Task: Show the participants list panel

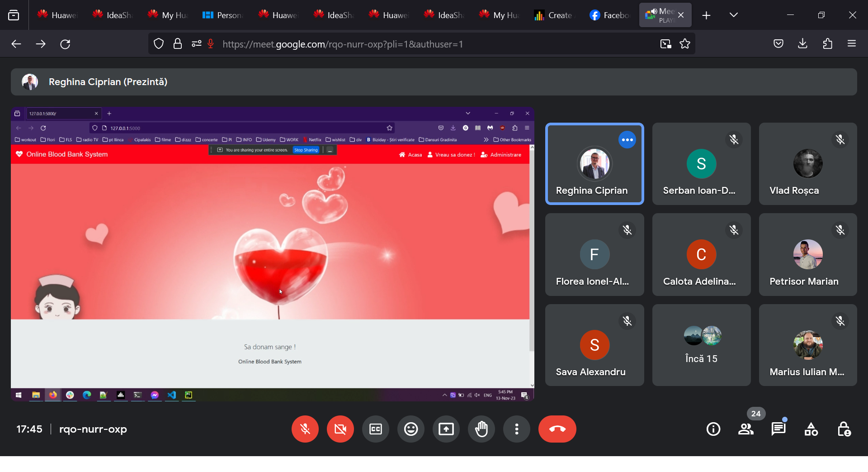Action: click(x=746, y=429)
